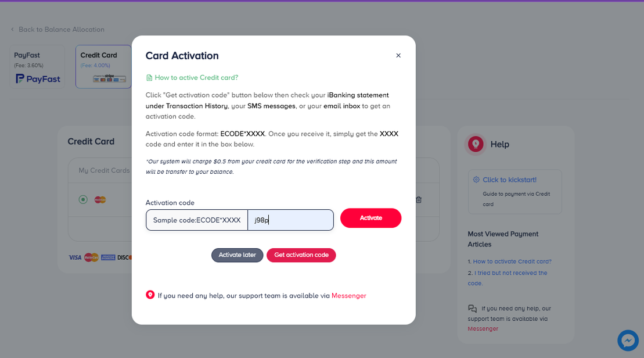Image resolution: width=644 pixels, height=358 pixels.
Task: Click the gear icon next to kickstart
Action: click(x=477, y=180)
